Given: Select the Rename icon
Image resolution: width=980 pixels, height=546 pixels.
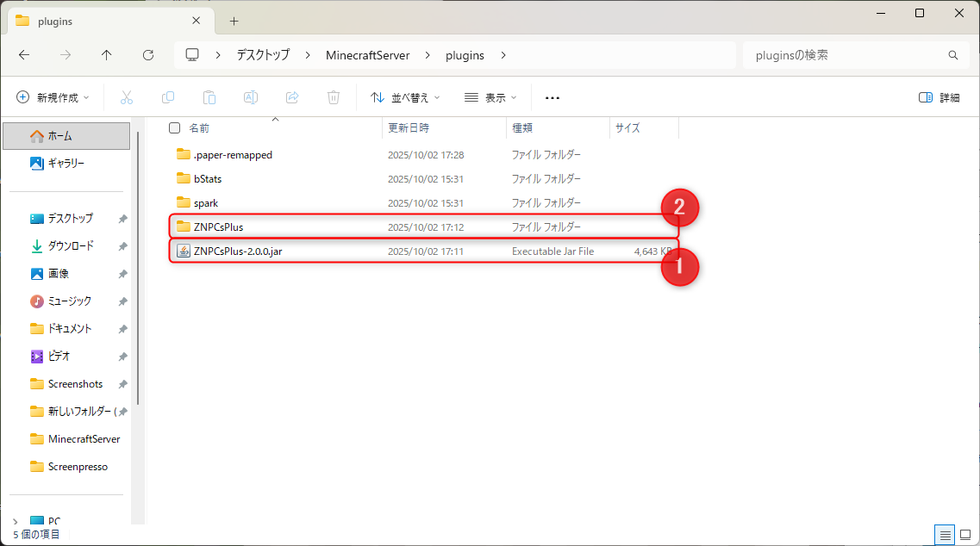Looking at the screenshot, I should (x=251, y=97).
